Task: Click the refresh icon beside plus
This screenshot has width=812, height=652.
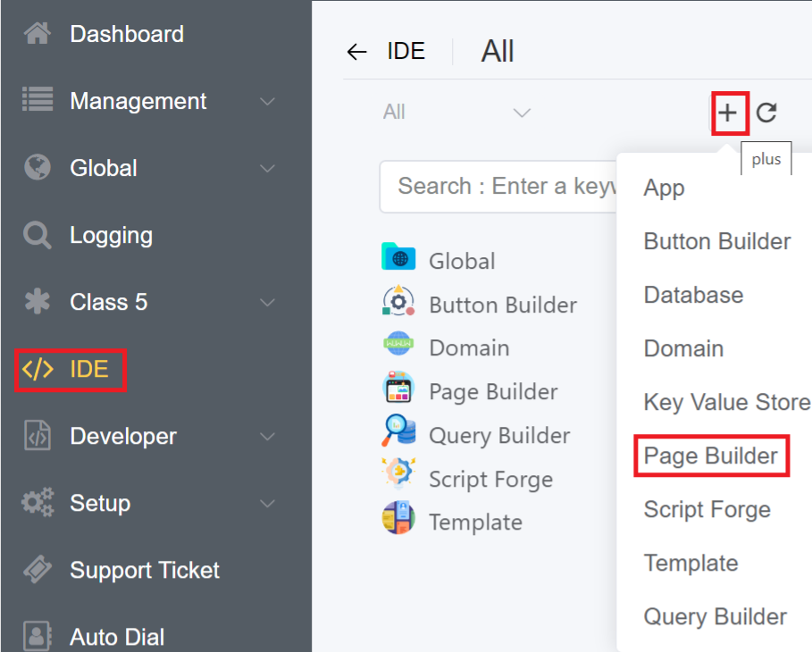Action: (766, 113)
